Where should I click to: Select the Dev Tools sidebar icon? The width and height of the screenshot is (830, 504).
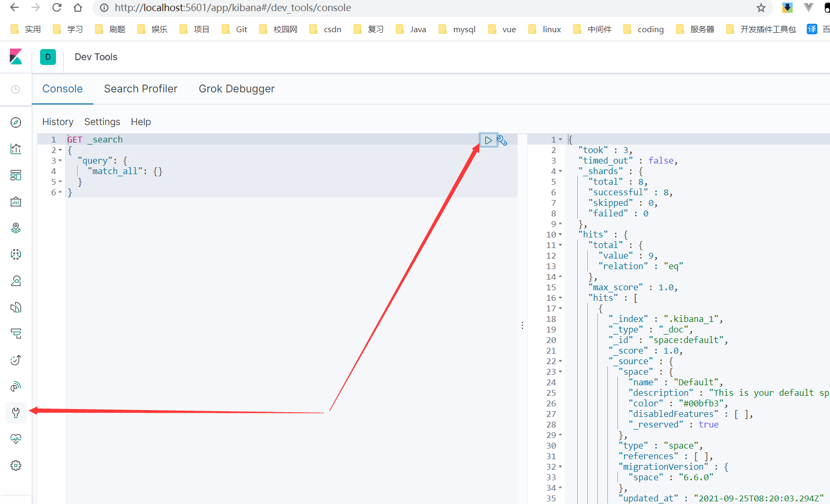click(x=16, y=413)
